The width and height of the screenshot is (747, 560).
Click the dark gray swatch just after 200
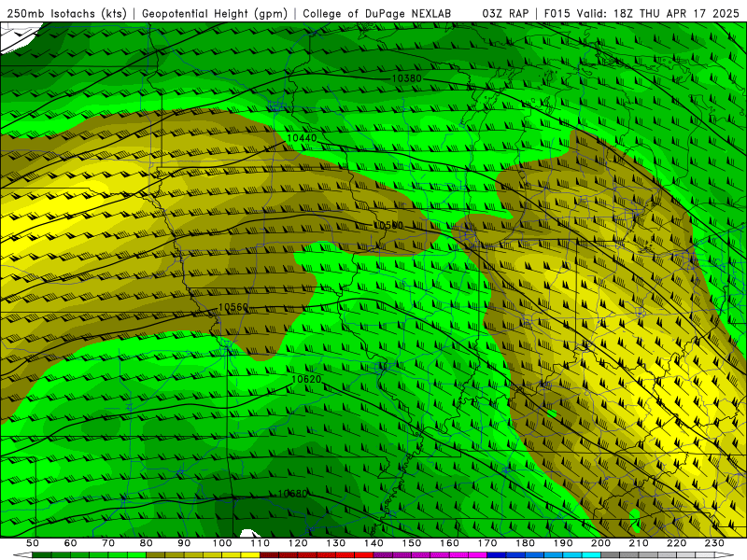pos(611,554)
